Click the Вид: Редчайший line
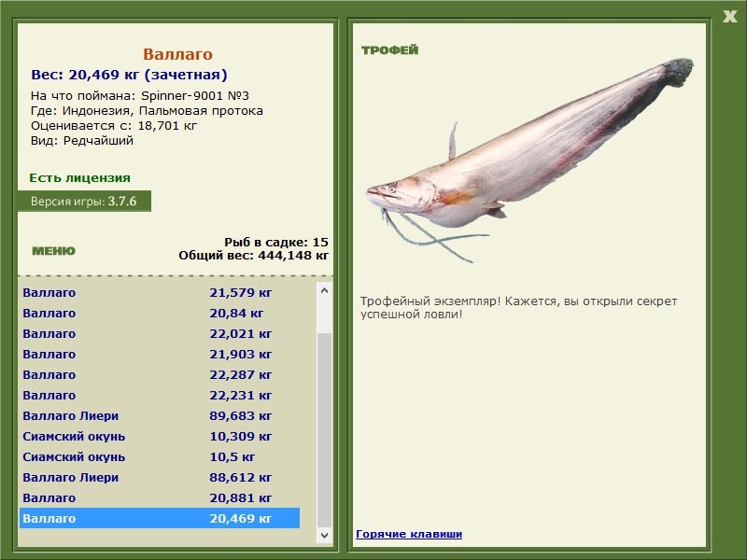 [x=82, y=141]
